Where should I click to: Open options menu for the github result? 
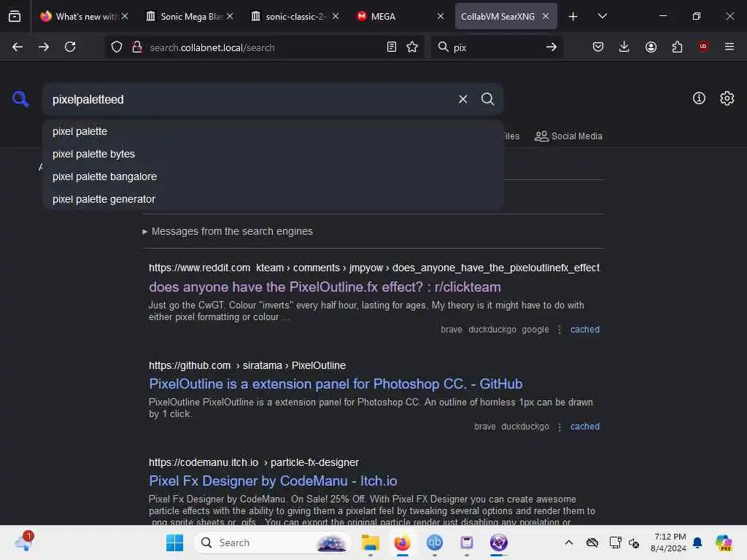pyautogui.click(x=560, y=427)
